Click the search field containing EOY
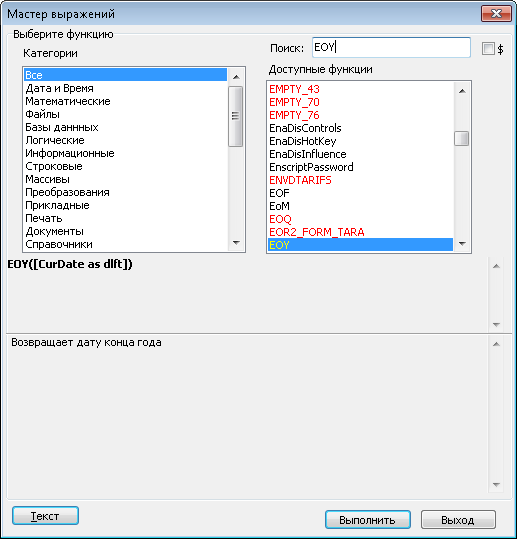The height and width of the screenshot is (539, 517). point(391,47)
